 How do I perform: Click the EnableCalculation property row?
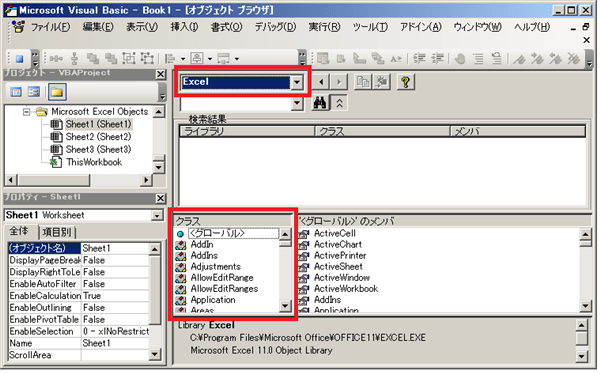[x=78, y=296]
